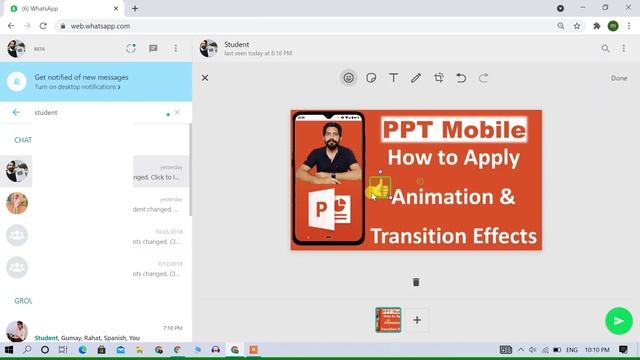Open Microsoft Edge from taskbar

point(82,350)
